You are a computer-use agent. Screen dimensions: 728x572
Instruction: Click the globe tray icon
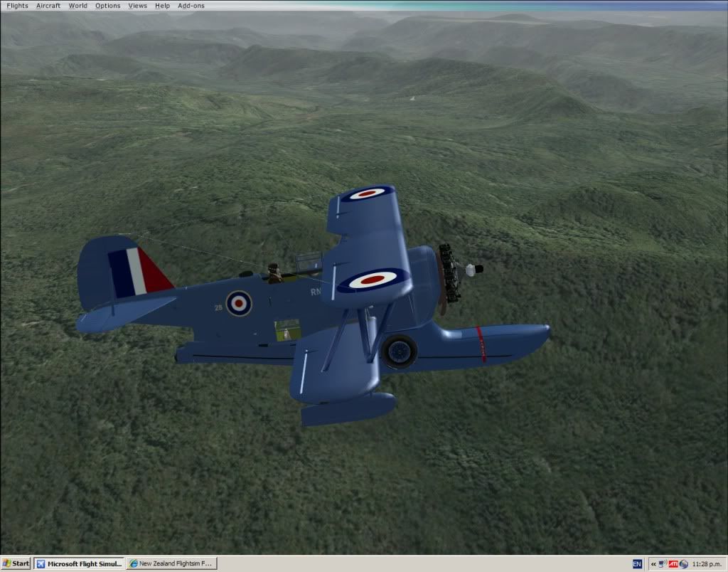[683, 563]
